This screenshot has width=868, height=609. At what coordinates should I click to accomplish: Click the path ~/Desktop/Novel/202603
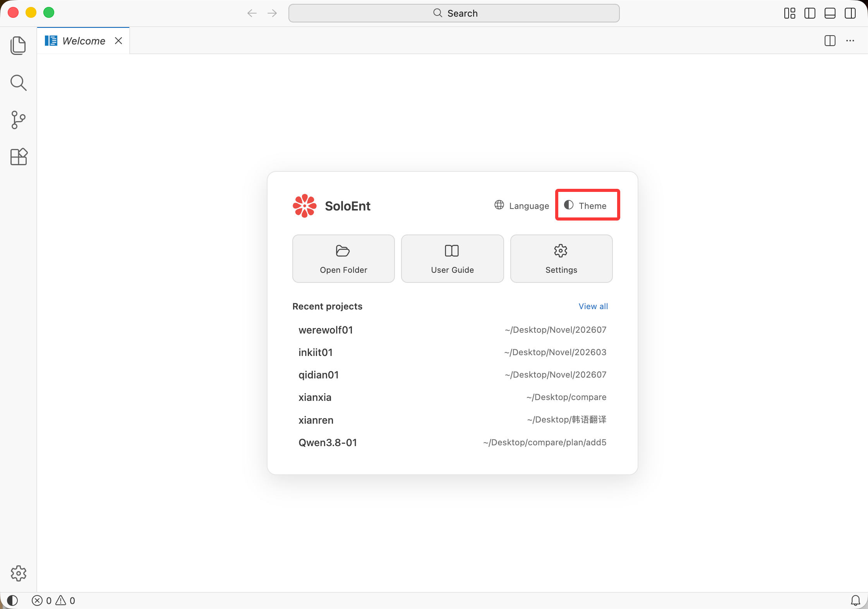[555, 352]
